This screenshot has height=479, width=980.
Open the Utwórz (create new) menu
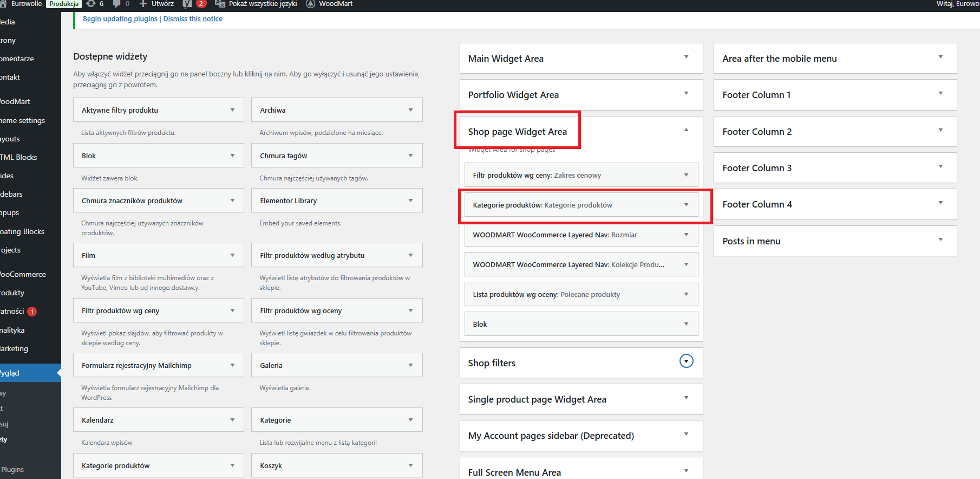click(x=156, y=4)
